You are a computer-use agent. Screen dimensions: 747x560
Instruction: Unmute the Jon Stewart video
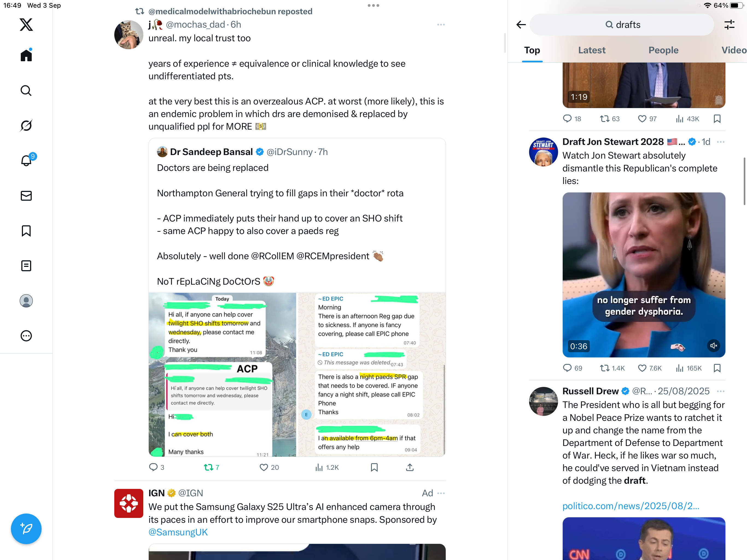pos(713,346)
